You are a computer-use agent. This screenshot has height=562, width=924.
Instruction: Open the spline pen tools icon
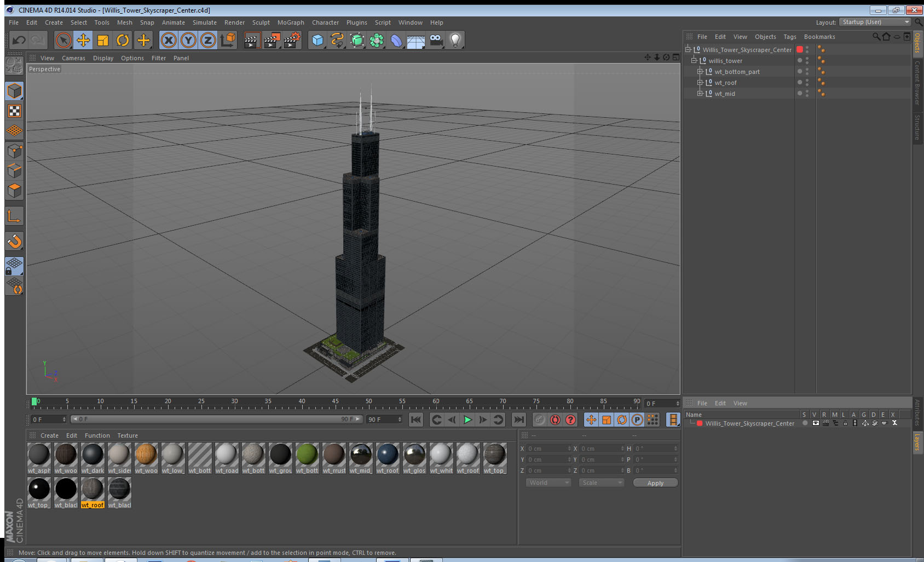click(x=337, y=40)
